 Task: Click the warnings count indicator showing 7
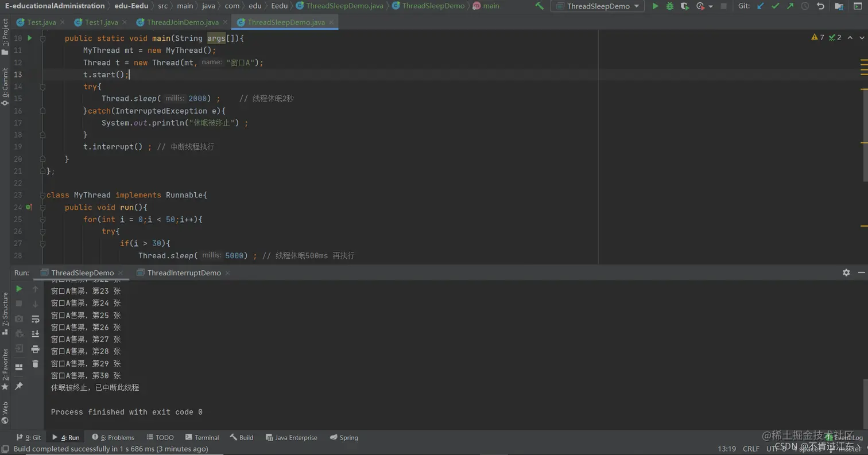(x=817, y=37)
